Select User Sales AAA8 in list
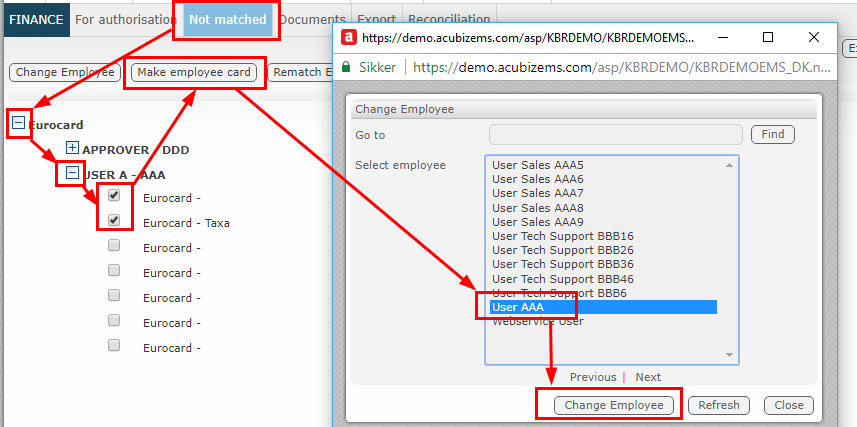The height and width of the screenshot is (427, 857). [x=538, y=208]
